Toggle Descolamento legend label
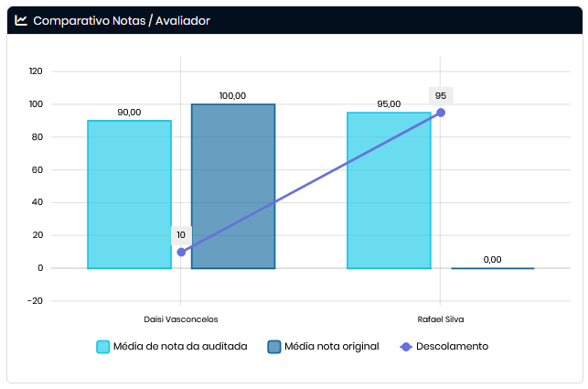Viewport: 588px width, 389px height. 452,347
